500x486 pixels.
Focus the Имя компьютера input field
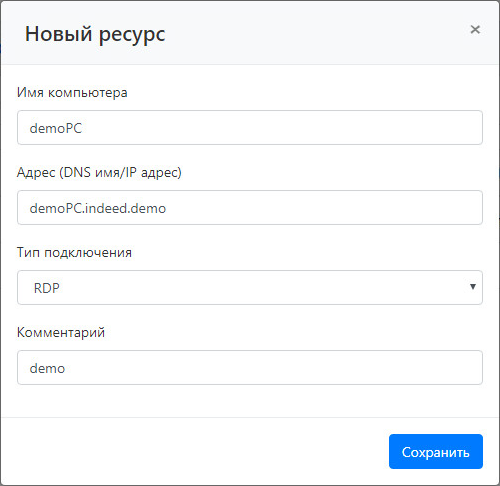pyautogui.click(x=250, y=127)
